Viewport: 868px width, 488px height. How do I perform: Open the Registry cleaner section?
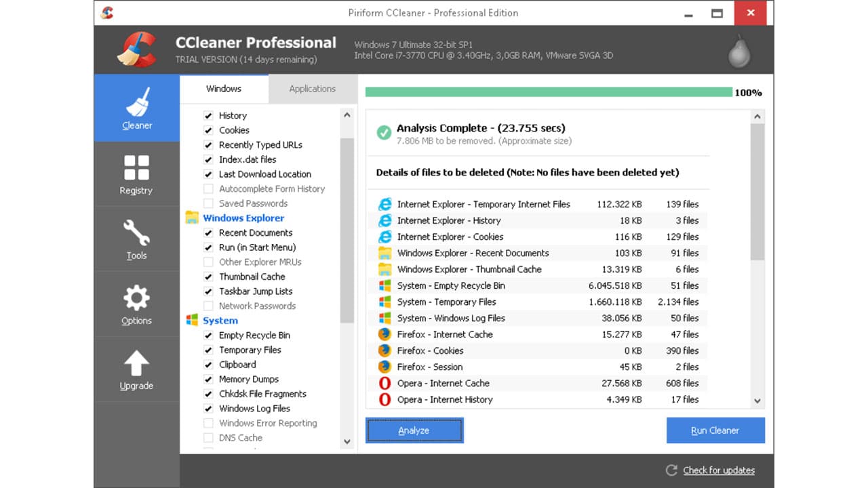click(x=136, y=174)
